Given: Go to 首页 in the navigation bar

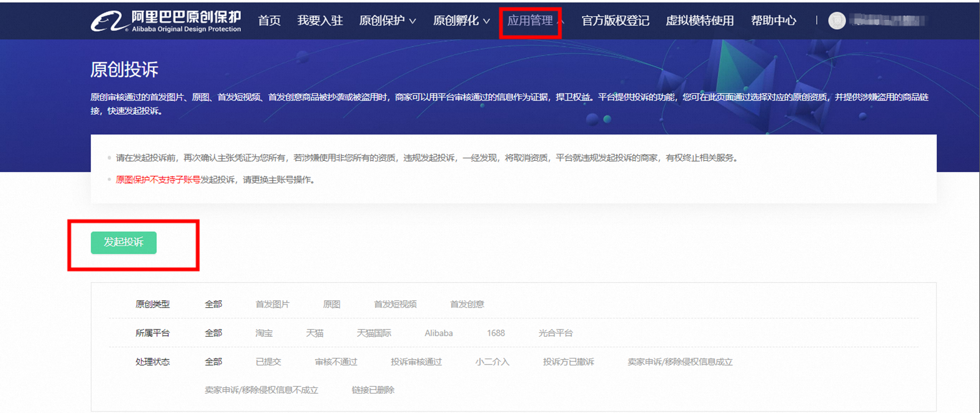Looking at the screenshot, I should (x=269, y=21).
